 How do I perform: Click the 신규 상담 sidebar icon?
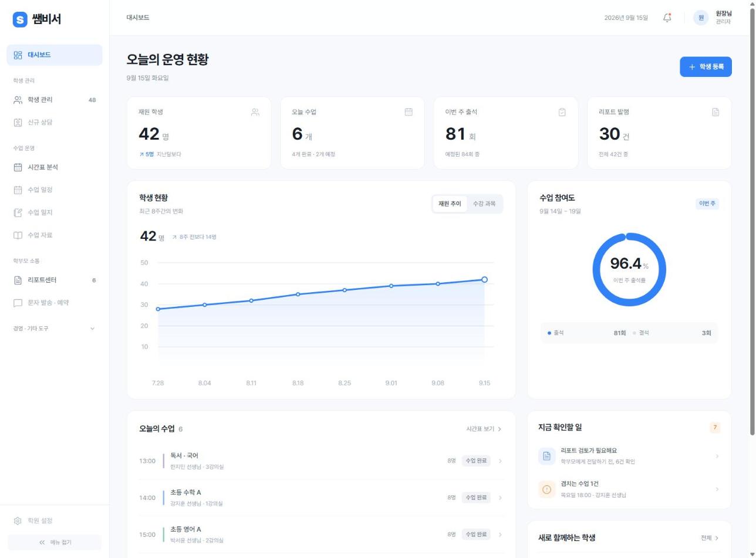(18, 122)
